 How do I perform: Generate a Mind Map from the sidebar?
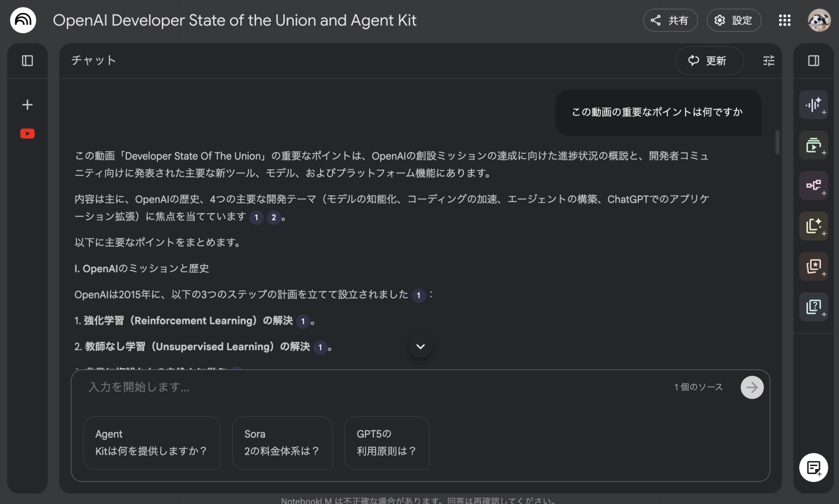click(x=814, y=186)
